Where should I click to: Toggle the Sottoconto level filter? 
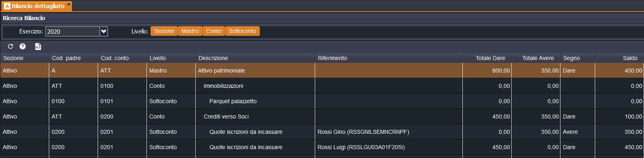(243, 31)
